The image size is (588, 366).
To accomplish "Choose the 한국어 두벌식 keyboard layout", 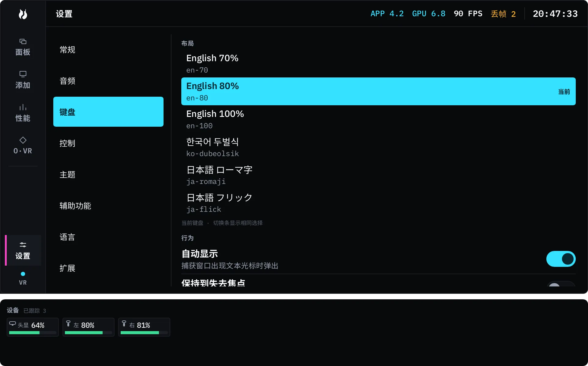I will [x=378, y=147].
